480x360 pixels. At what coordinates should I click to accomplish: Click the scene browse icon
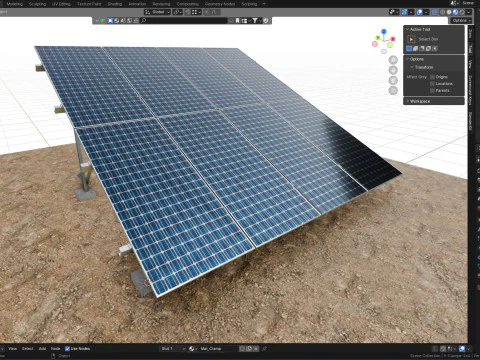click(x=455, y=3)
